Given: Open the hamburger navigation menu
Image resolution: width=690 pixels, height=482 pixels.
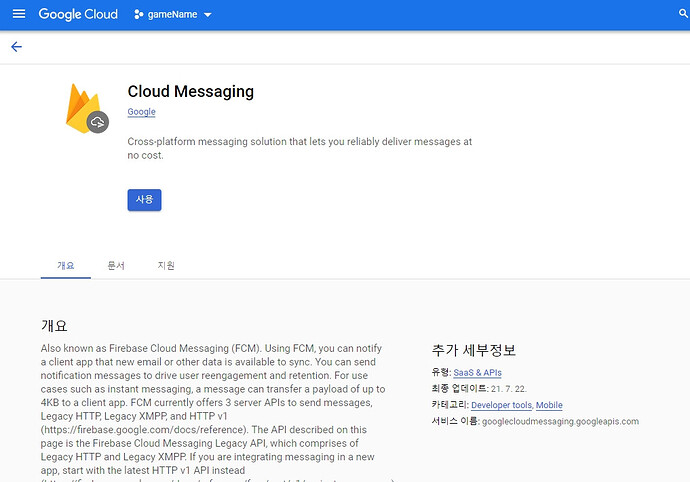Looking at the screenshot, I should (18, 14).
